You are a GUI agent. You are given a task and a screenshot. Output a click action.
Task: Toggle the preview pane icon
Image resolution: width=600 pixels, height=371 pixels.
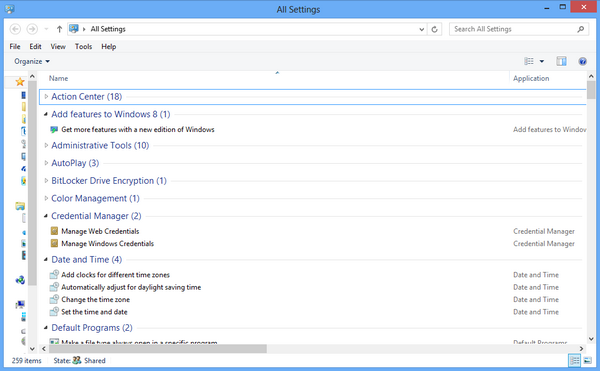coord(561,61)
